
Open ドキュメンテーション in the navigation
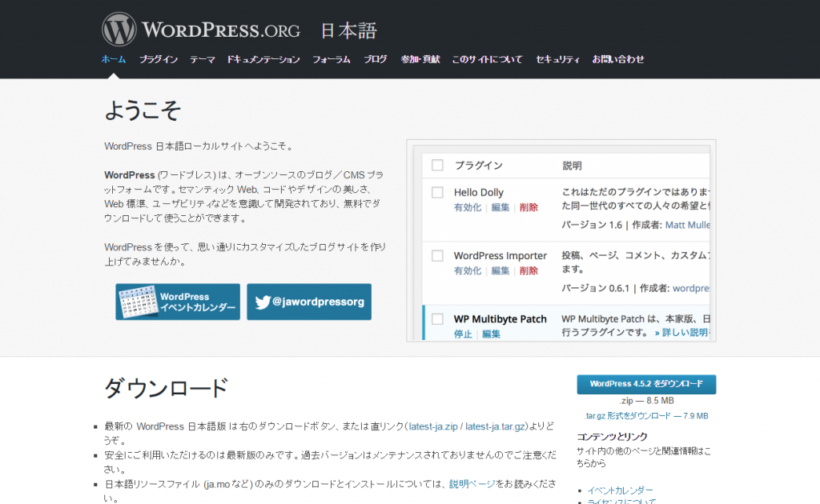pyautogui.click(x=263, y=59)
